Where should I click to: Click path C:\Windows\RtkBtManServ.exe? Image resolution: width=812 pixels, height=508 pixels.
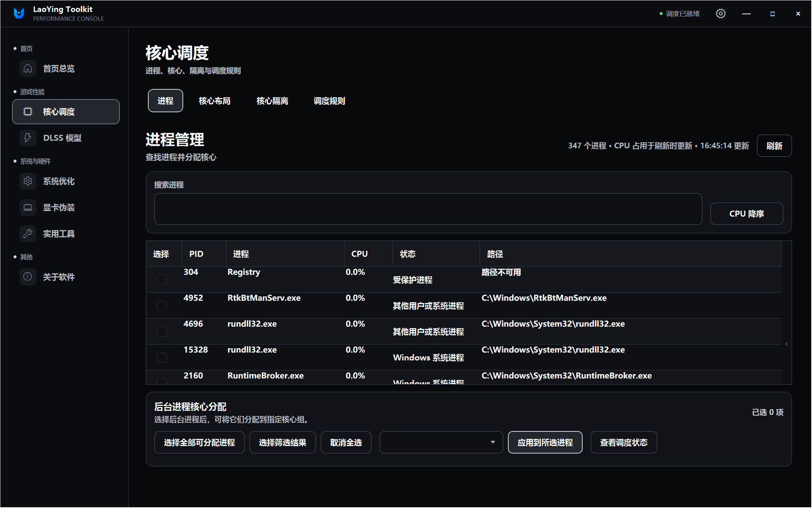click(544, 298)
